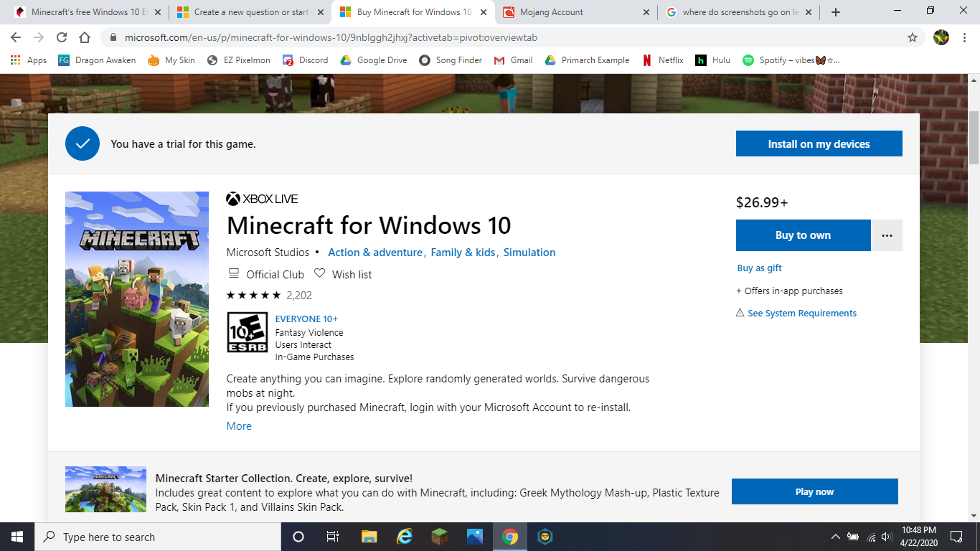Expand description with More link
Image resolution: width=980 pixels, height=551 pixels.
(x=239, y=426)
